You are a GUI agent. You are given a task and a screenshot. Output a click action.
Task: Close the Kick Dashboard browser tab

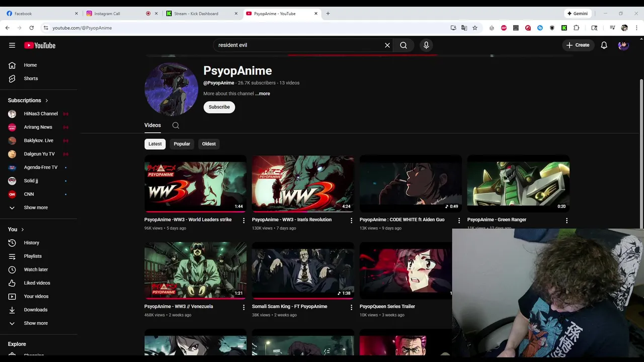pos(236,14)
